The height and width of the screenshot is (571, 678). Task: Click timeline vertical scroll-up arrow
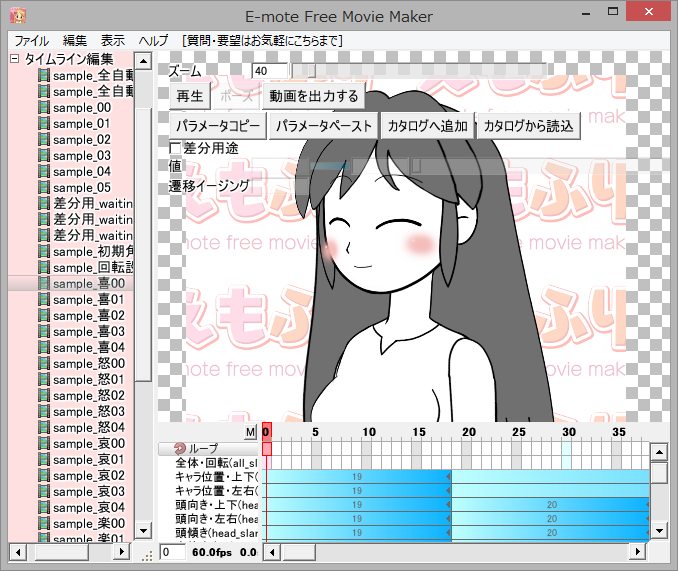pos(659,453)
